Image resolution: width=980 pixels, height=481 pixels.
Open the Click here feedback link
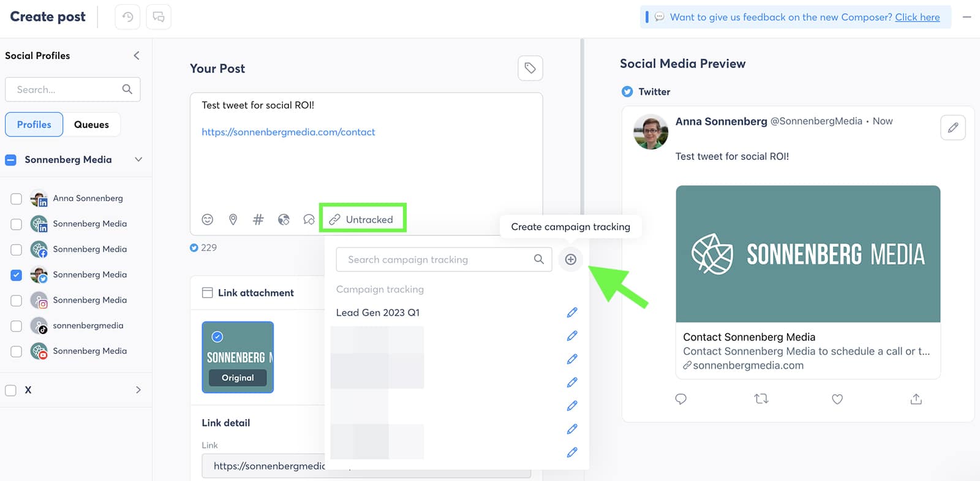pos(917,17)
